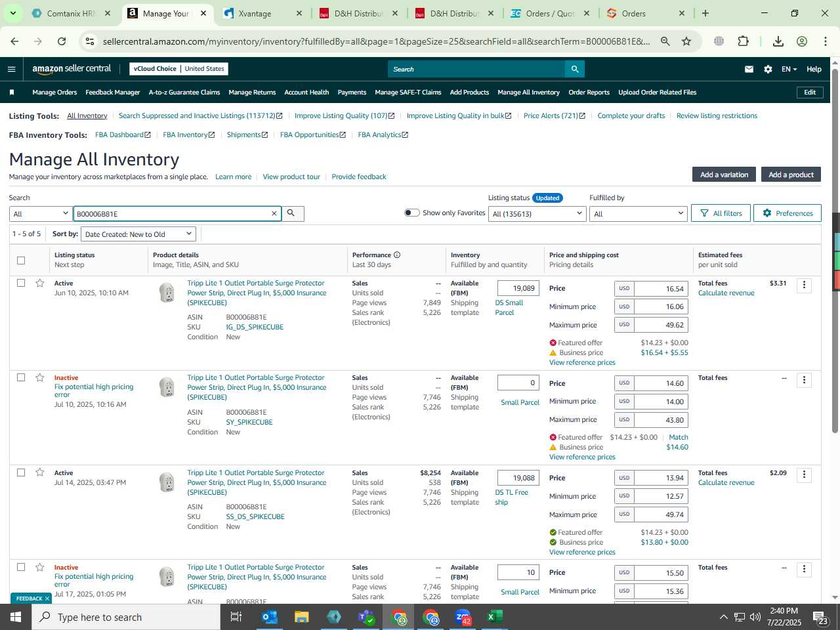Clear the search term with X icon
840x630 pixels.
point(274,214)
